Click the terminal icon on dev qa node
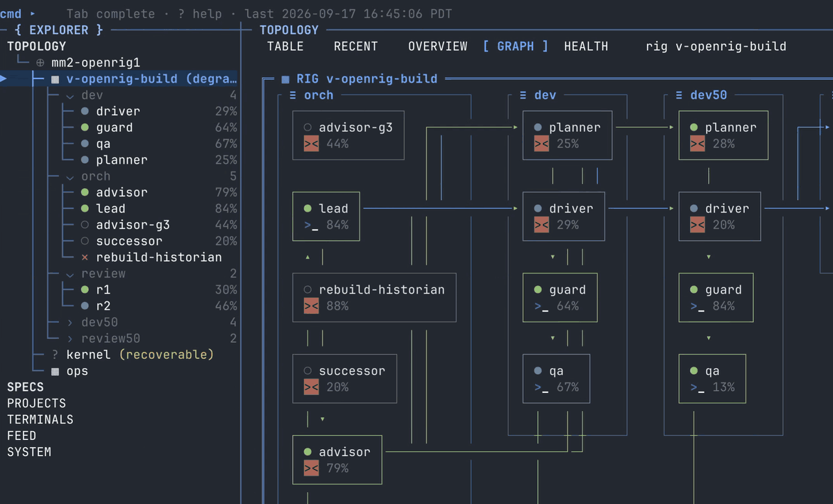The height and width of the screenshot is (504, 833). tap(541, 387)
